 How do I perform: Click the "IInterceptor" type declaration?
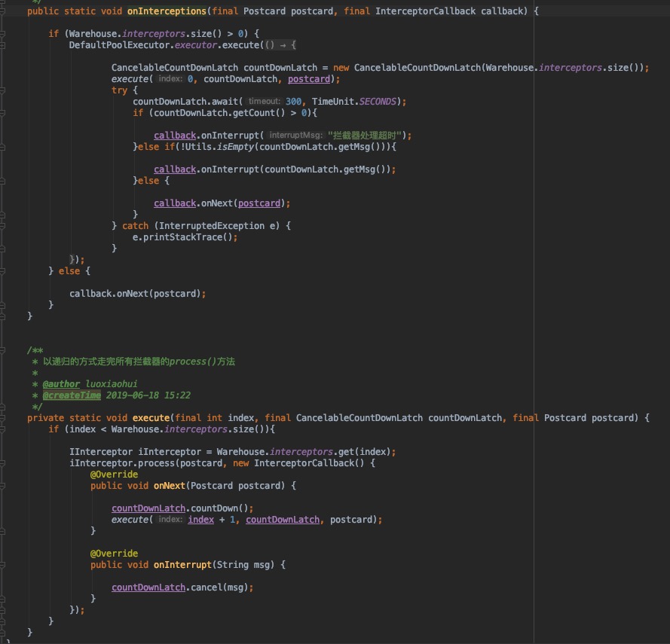101,452
